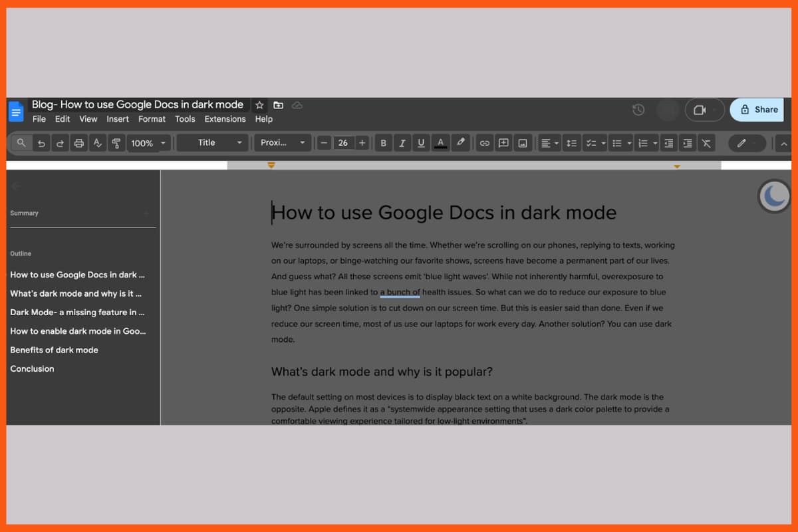The image size is (798, 532).
Task: Toggle underline formatting
Action: pyautogui.click(x=421, y=143)
